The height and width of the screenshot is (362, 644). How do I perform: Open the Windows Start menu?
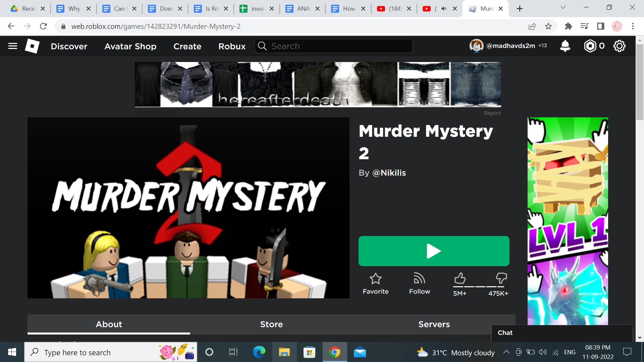tap(12, 352)
